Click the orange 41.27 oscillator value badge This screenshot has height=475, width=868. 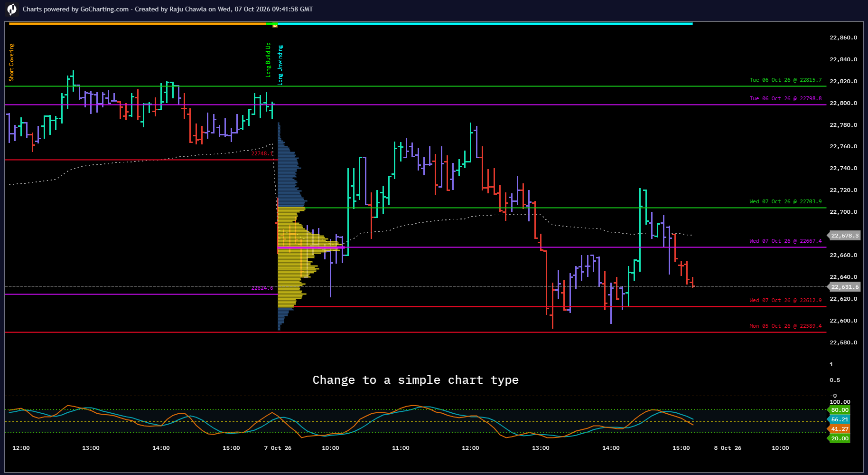839,429
